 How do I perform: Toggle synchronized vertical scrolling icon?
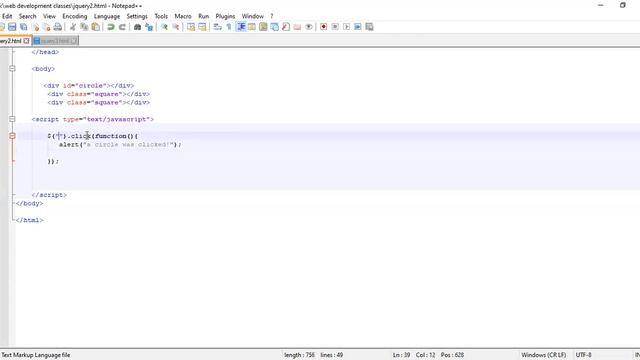(191, 27)
